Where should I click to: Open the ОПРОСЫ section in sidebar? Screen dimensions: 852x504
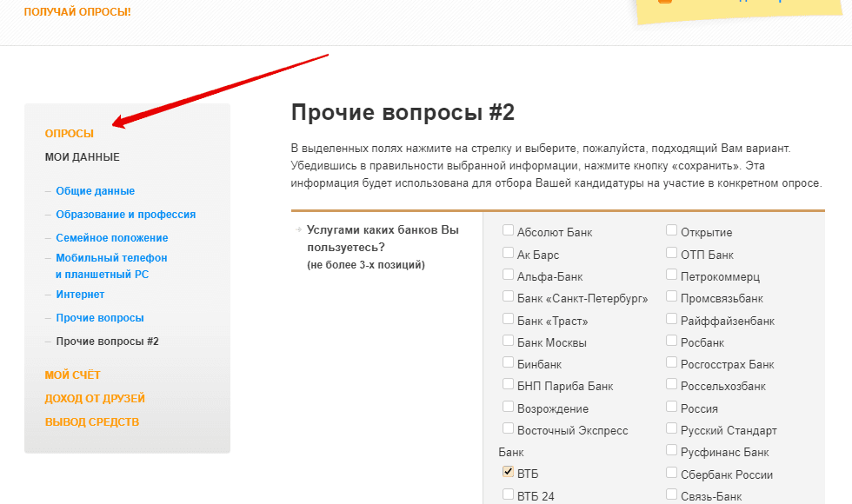[70, 133]
